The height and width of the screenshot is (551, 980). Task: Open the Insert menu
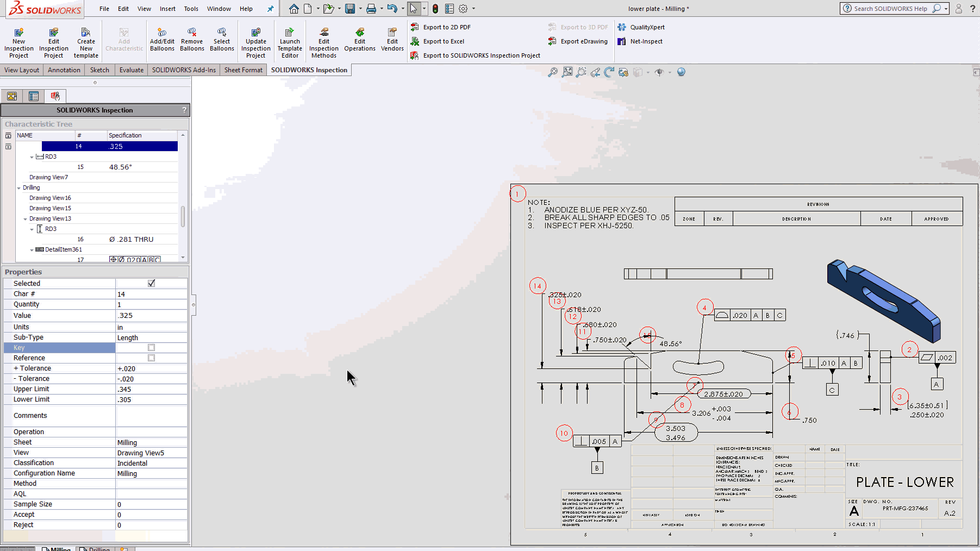click(x=167, y=9)
